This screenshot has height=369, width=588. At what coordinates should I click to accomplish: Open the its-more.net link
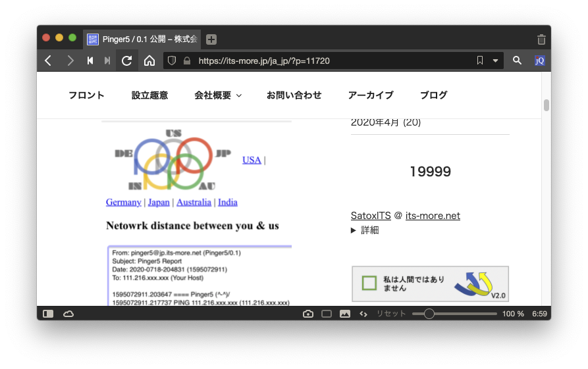coord(433,216)
